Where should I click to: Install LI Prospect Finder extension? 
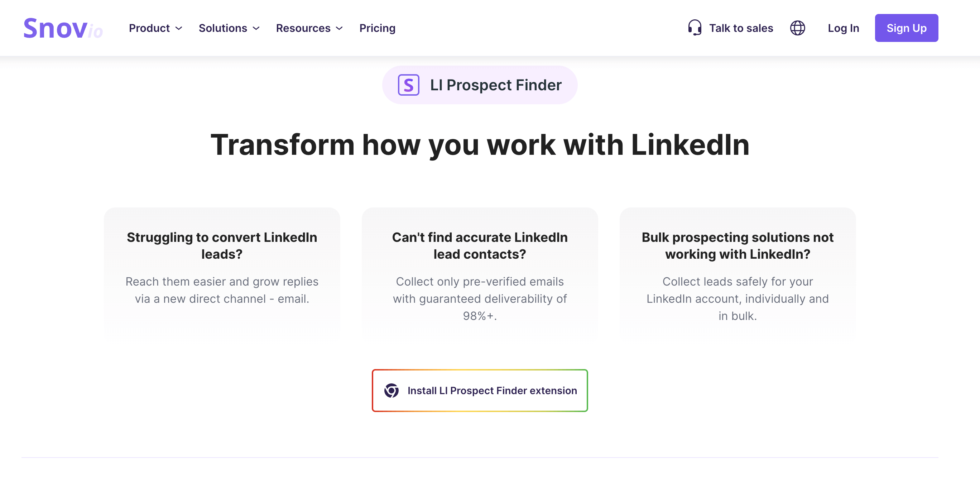pos(480,391)
